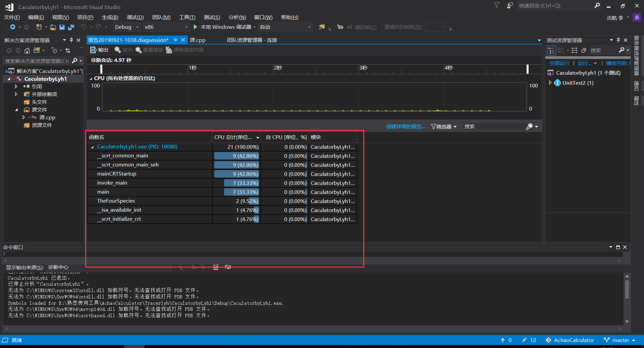
Task: Collapse the 源文件 folder node
Action: [x=16, y=110]
